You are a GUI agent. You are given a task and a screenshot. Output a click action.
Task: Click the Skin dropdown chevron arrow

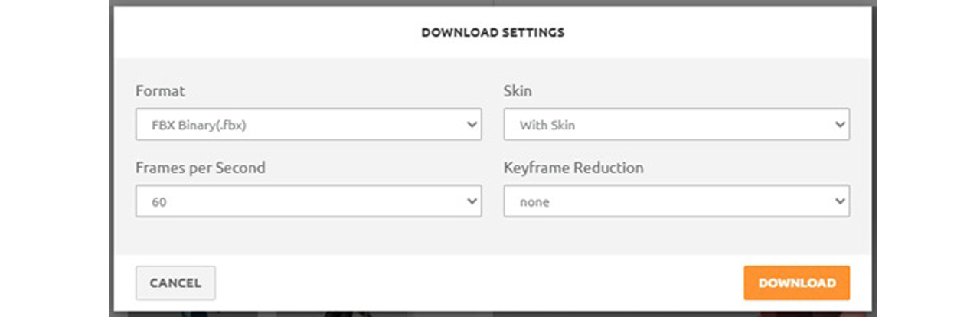(840, 124)
